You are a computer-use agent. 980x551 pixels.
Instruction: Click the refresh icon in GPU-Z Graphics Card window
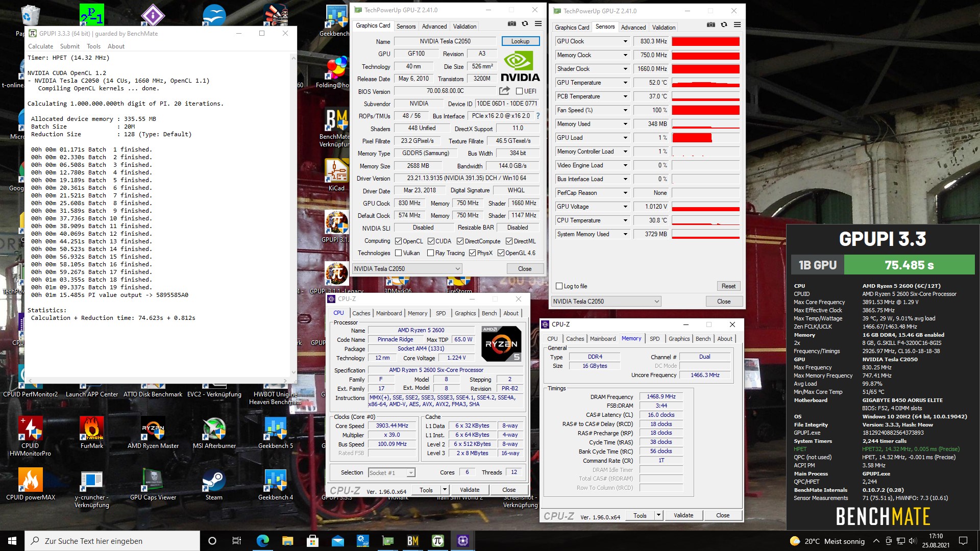click(x=525, y=23)
